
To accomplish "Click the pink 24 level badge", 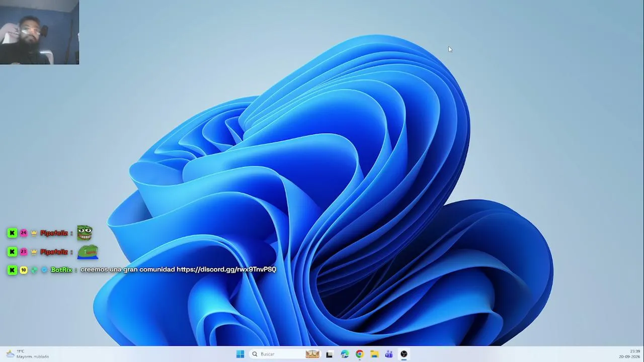I will [x=23, y=233].
